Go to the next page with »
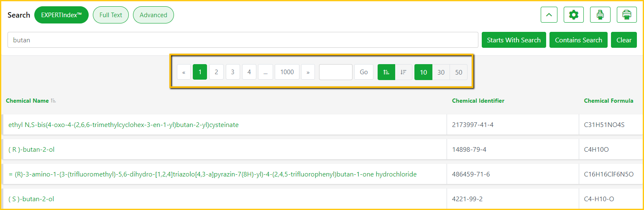The width and height of the screenshot is (644, 210). (x=308, y=72)
